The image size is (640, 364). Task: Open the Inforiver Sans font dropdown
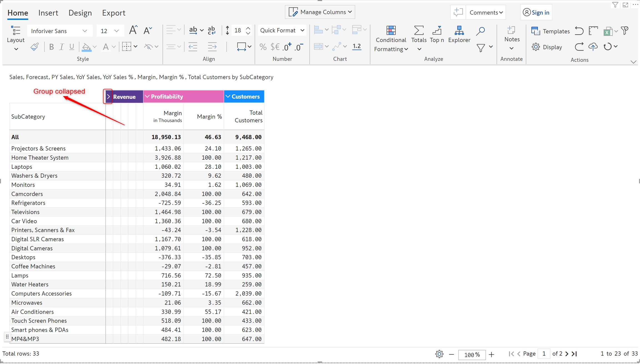[x=59, y=31]
